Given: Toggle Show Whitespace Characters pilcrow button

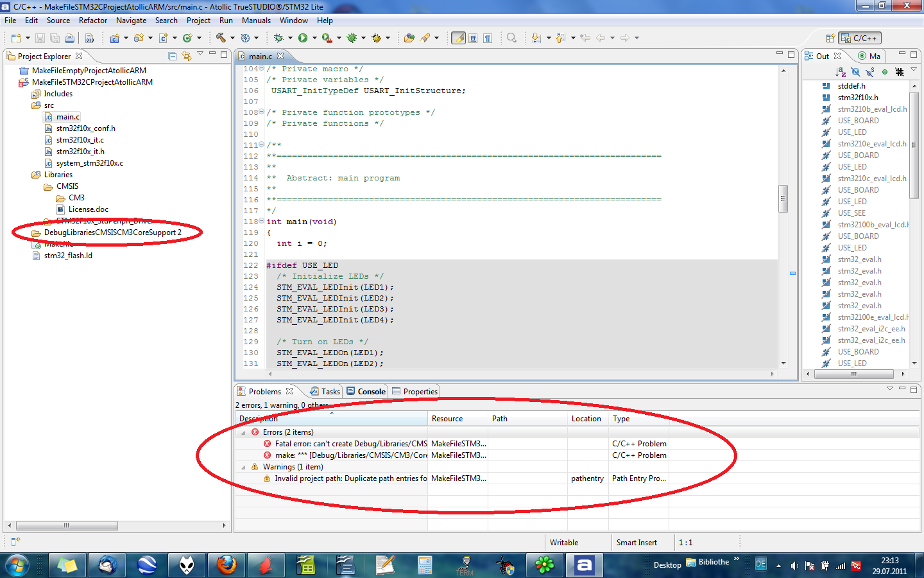Looking at the screenshot, I should (488, 38).
